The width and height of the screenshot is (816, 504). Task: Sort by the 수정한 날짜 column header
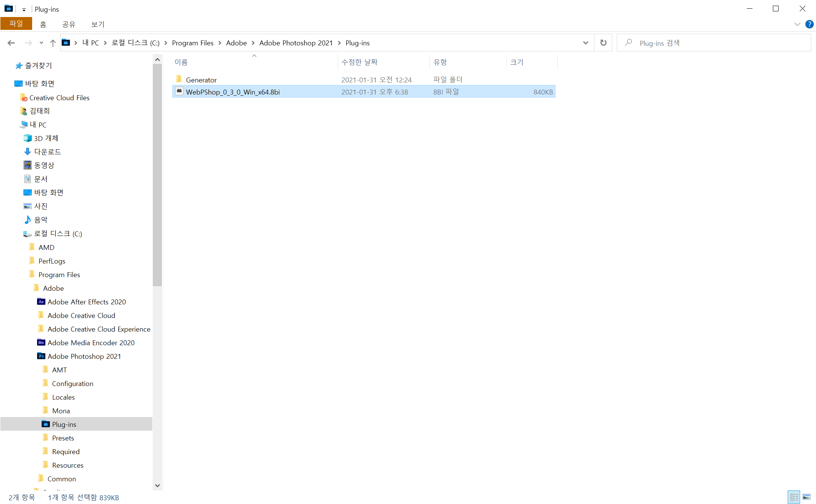pos(359,62)
